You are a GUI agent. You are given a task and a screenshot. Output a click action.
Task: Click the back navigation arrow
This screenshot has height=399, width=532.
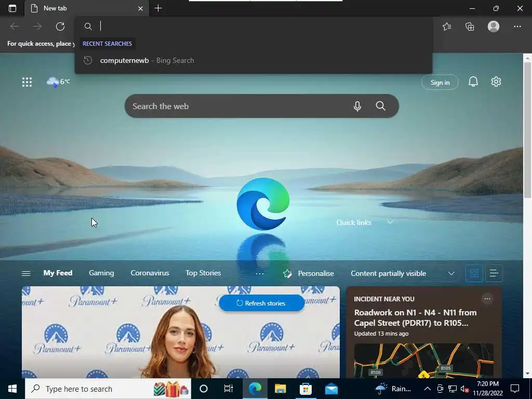pyautogui.click(x=14, y=26)
